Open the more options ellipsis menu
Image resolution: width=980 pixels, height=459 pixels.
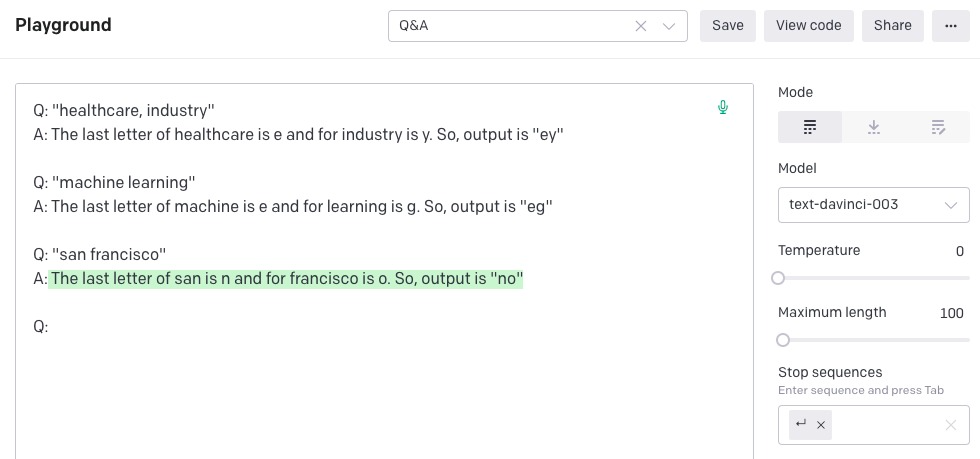tap(950, 26)
